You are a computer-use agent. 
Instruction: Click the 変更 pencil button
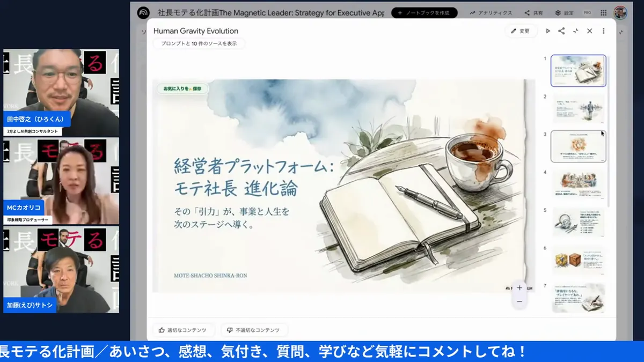(521, 31)
